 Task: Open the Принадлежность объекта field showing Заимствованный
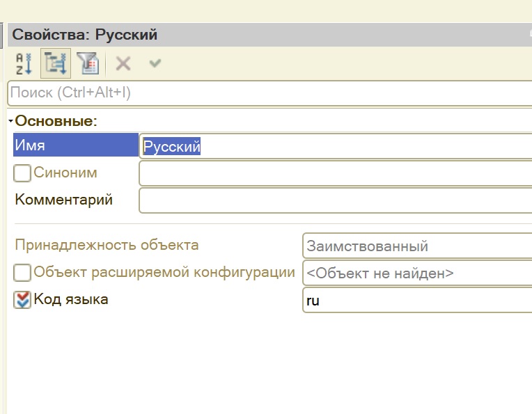pyautogui.click(x=417, y=246)
